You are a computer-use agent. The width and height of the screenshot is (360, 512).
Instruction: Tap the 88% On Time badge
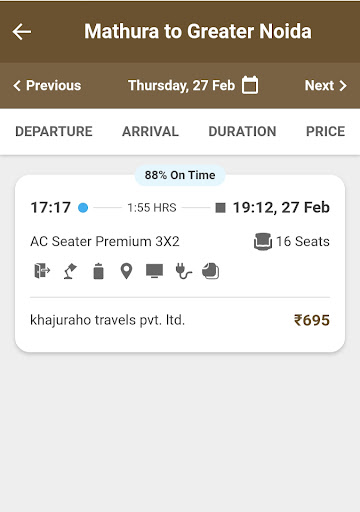click(x=180, y=175)
